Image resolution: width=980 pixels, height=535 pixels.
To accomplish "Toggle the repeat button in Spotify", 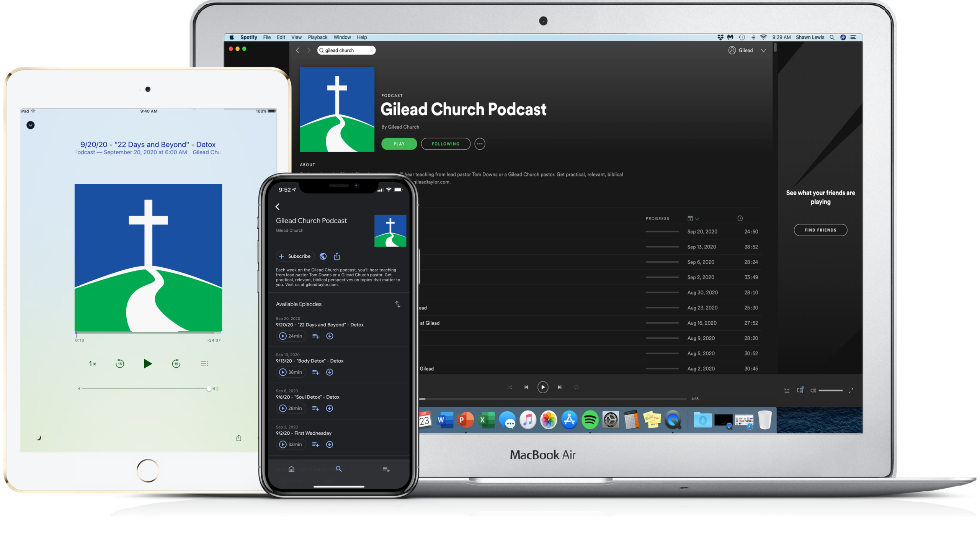I will [576, 387].
